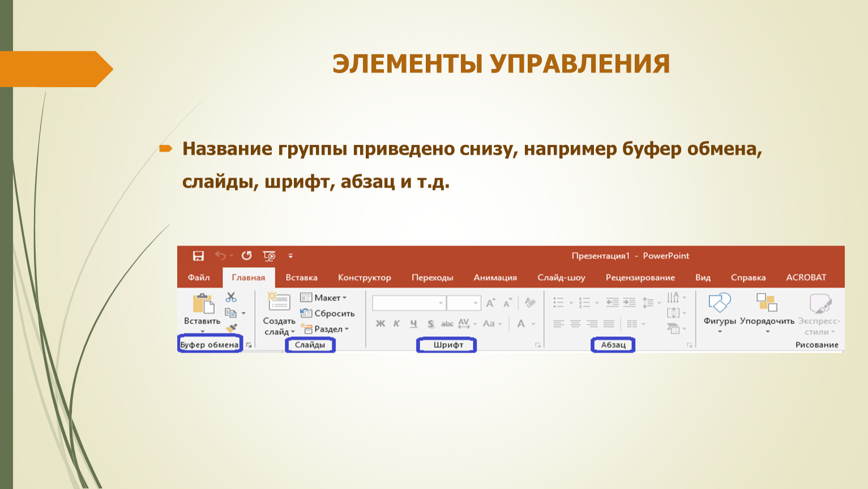Open the Фигуры shapes gallery

720,304
